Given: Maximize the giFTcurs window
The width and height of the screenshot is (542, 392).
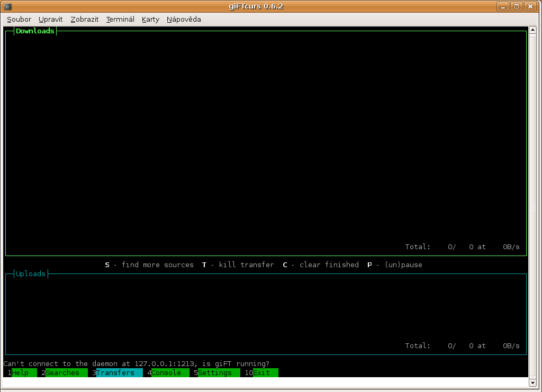Looking at the screenshot, I should [517, 6].
